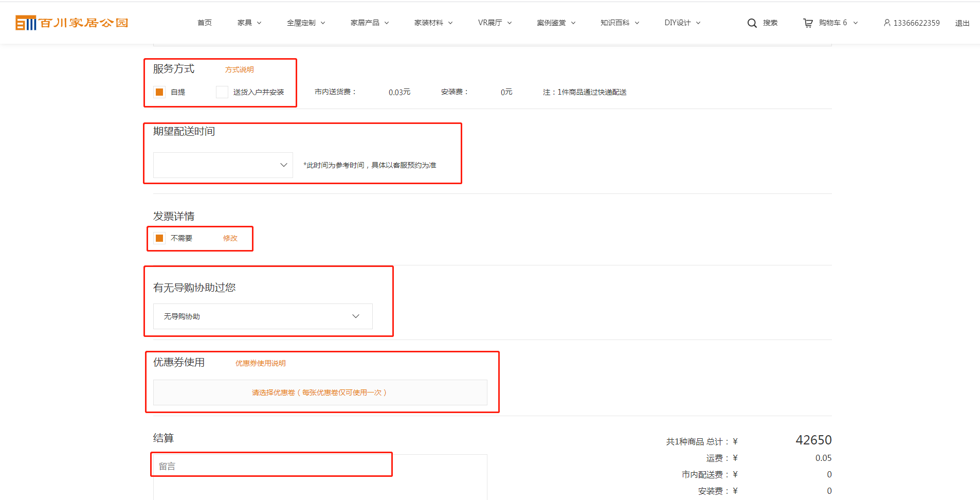Open the shopping cart icon
Screen dimensions: 980x500
808,23
